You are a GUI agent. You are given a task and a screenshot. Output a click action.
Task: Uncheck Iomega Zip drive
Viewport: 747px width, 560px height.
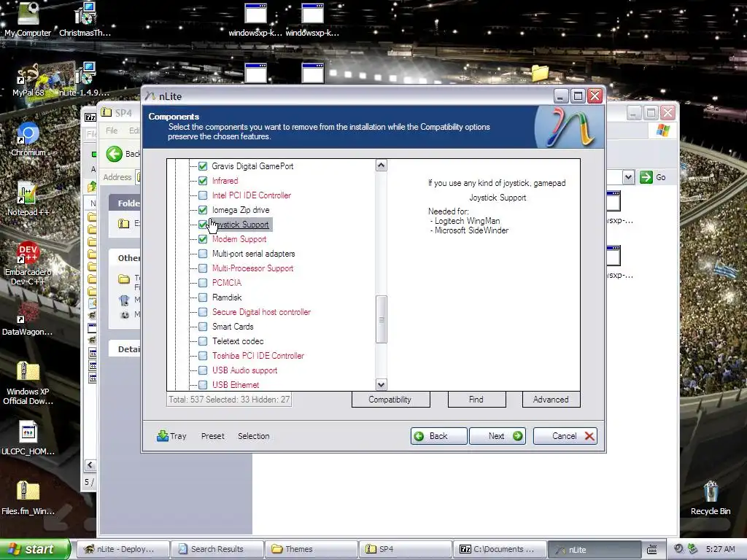coord(203,210)
